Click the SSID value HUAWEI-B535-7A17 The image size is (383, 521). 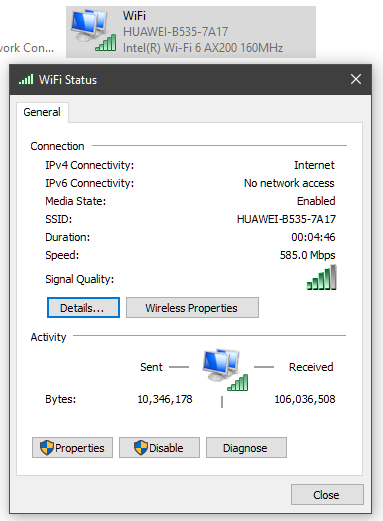[286, 219]
